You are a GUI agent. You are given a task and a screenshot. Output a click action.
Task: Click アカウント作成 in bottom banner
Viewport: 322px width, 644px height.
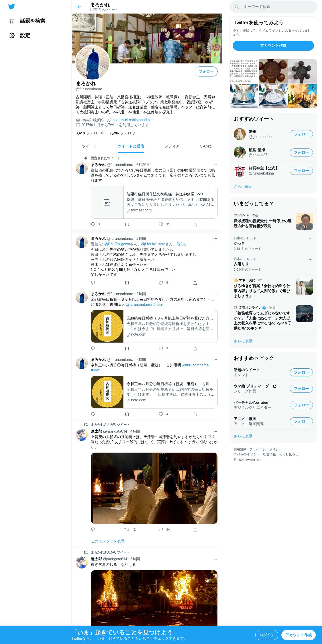tap(298, 635)
